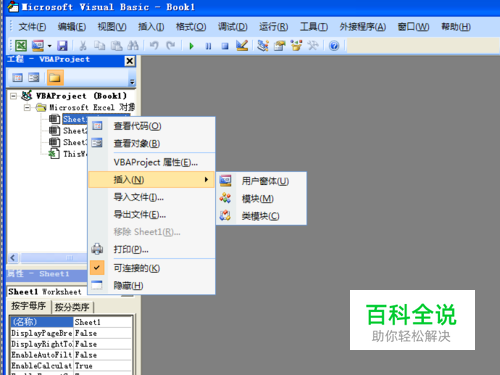Click the View Microsoft Excel toolbar icon
500x375 pixels.
(x=21, y=45)
